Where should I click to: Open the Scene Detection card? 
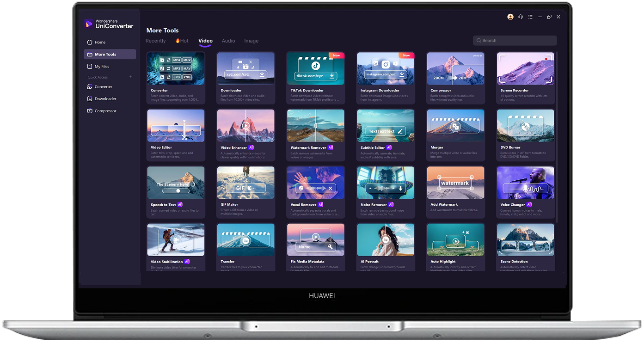tap(526, 247)
